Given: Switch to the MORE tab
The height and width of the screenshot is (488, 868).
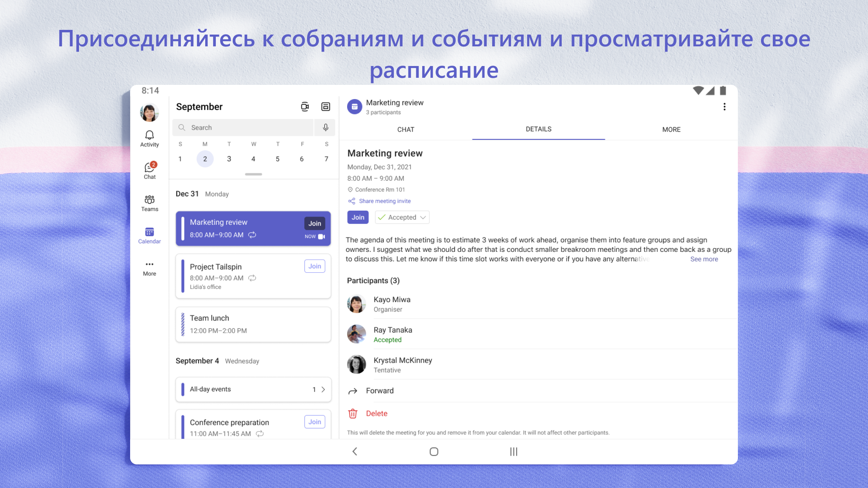Looking at the screenshot, I should 671,129.
